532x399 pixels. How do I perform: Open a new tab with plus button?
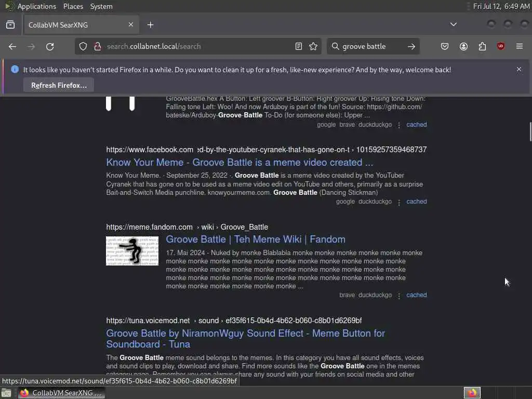(x=150, y=25)
